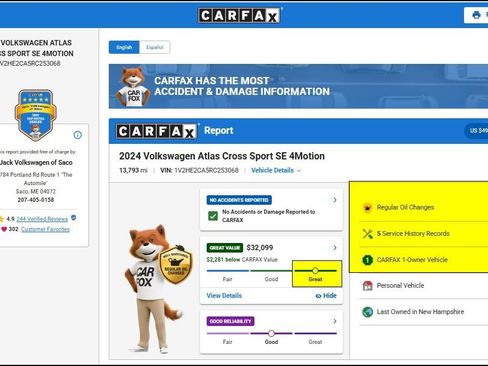Click the value slider handle on Great
This screenshot has height=366, width=488.
[x=315, y=270]
